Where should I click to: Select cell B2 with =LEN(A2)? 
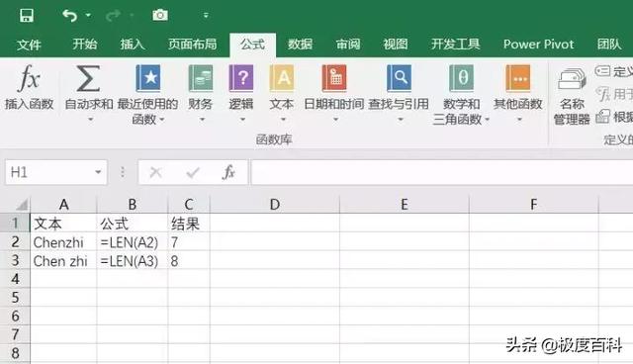(132, 241)
